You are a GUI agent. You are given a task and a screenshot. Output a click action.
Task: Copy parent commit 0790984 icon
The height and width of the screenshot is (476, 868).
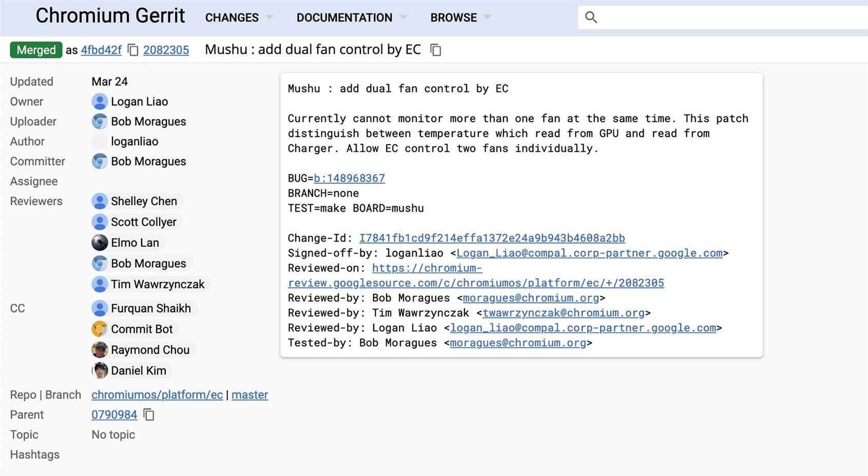coord(149,414)
